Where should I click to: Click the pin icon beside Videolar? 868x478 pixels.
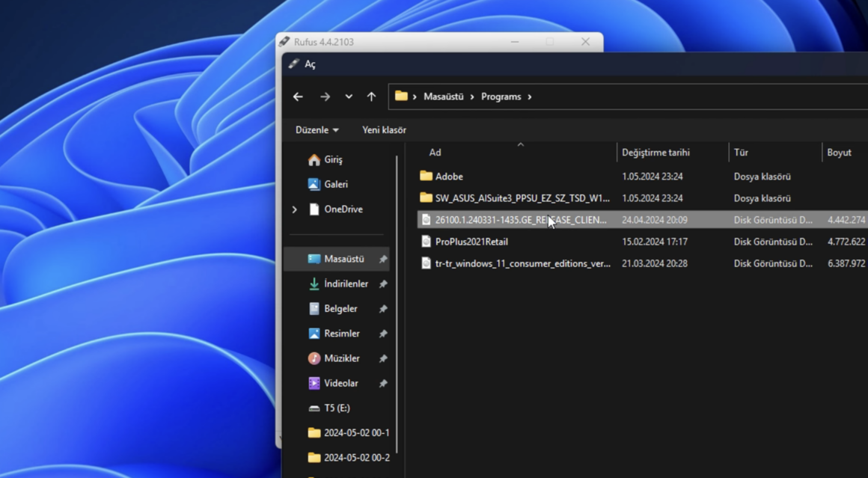point(382,384)
